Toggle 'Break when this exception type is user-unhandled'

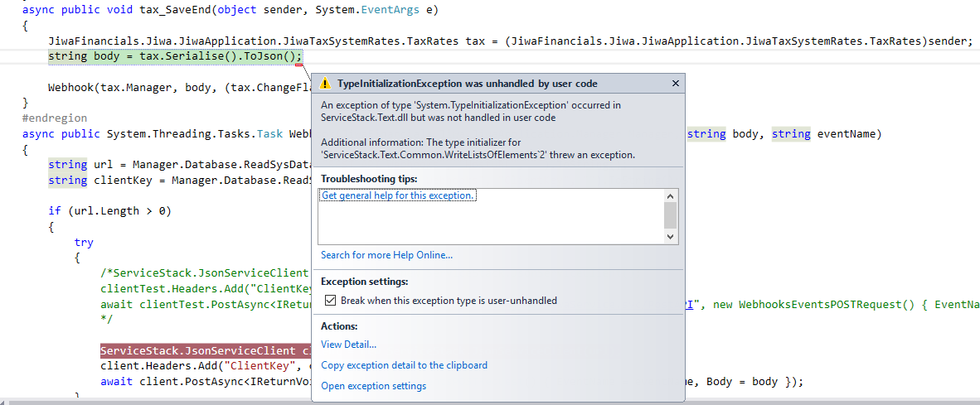330,301
